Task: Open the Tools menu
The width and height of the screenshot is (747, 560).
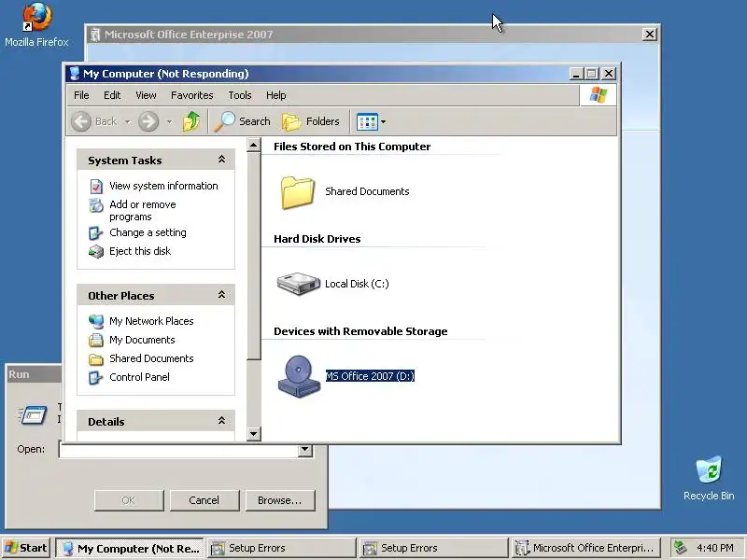Action: 240,95
